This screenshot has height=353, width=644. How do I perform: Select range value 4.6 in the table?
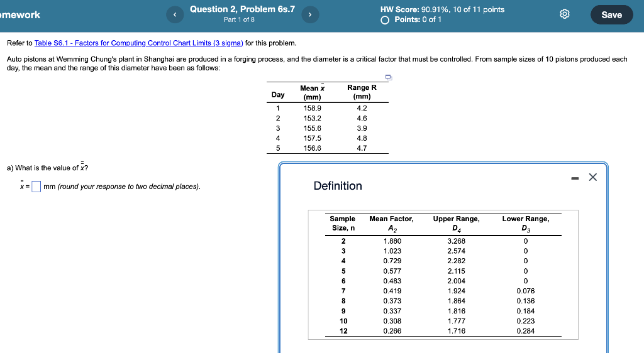click(362, 118)
